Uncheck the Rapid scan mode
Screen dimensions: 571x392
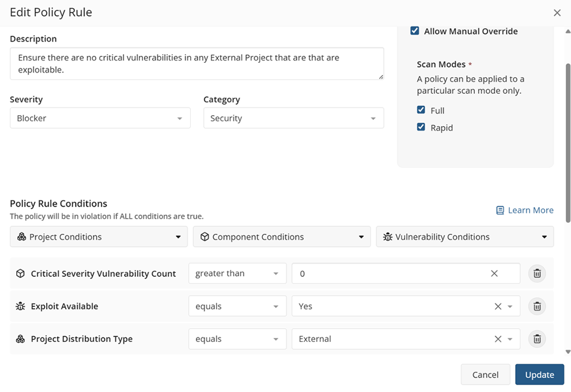pos(421,127)
